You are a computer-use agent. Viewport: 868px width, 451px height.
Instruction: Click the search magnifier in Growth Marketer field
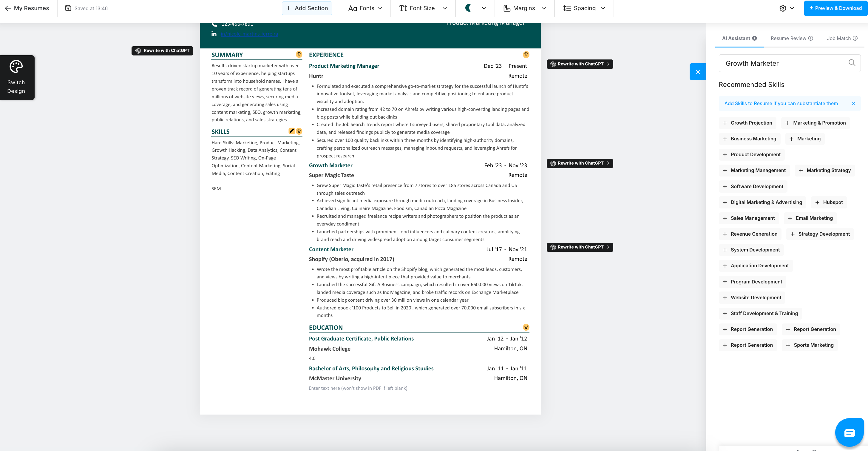coord(852,63)
